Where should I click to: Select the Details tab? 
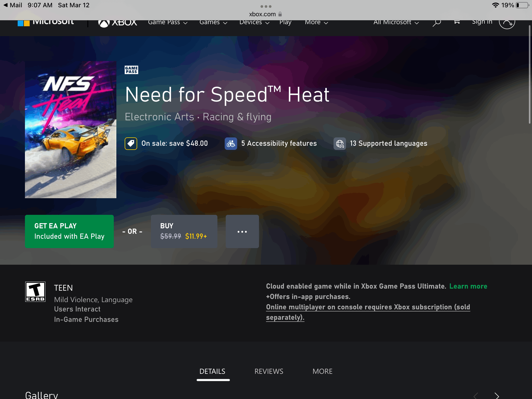[212, 371]
